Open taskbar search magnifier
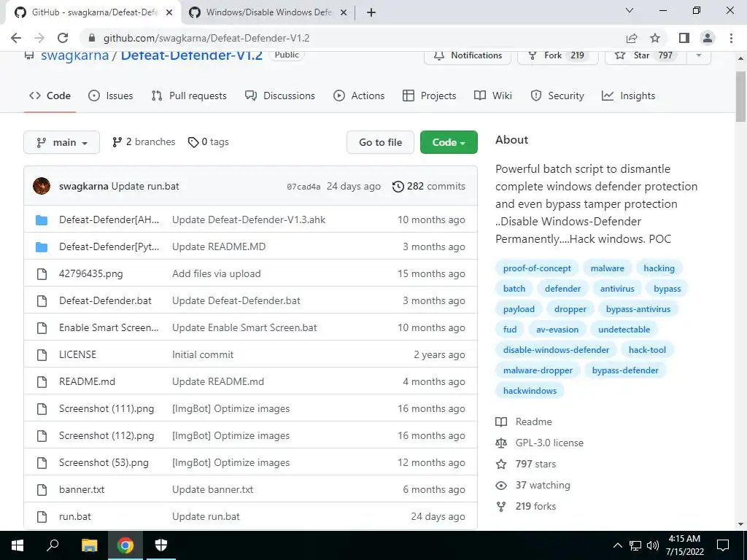 (53, 545)
